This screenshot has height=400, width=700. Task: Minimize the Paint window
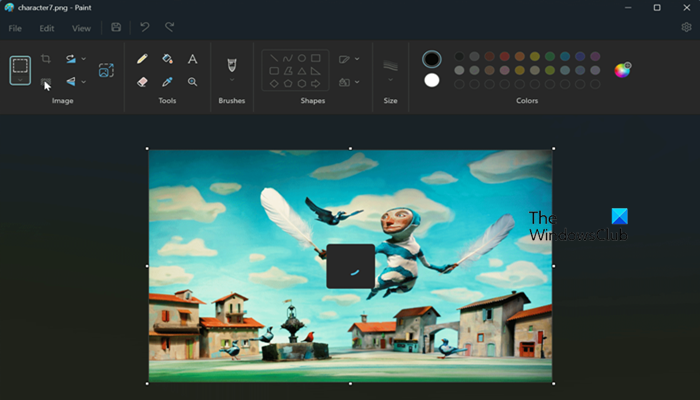tap(628, 8)
